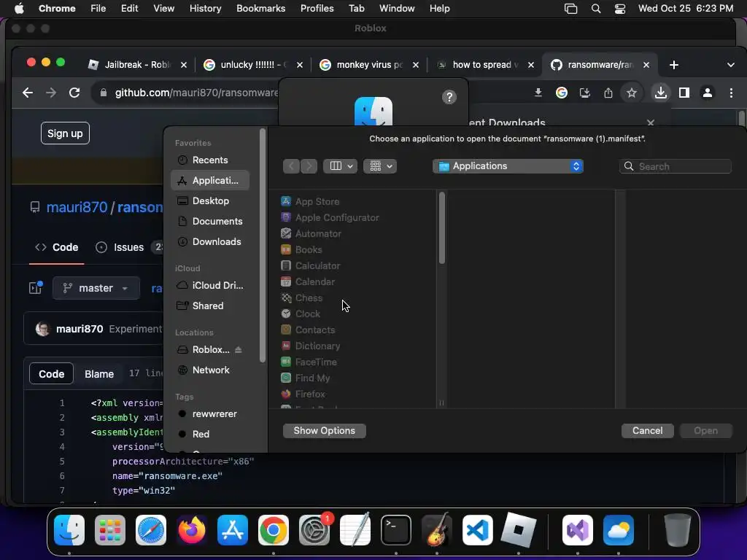Select Recents in the sidebar
This screenshot has width=747, height=560.
click(x=209, y=160)
